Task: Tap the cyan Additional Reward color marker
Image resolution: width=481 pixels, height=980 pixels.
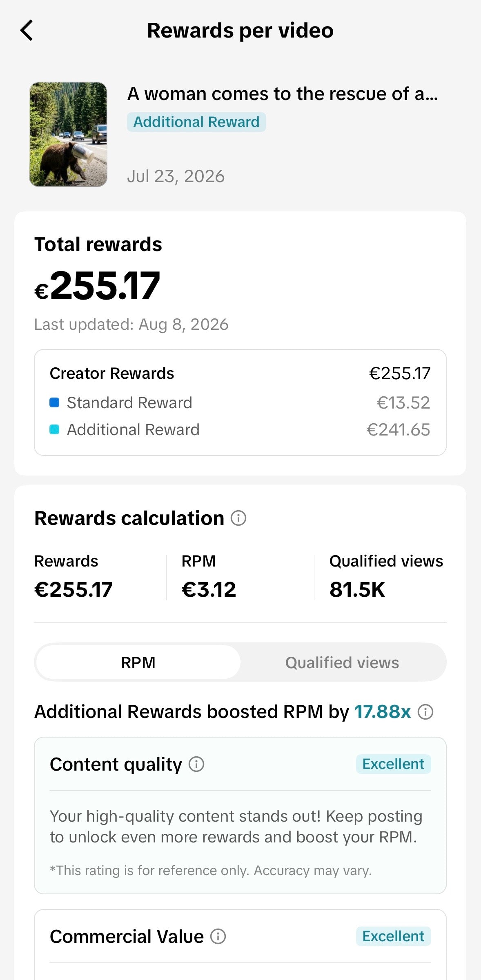Action: pyautogui.click(x=54, y=430)
